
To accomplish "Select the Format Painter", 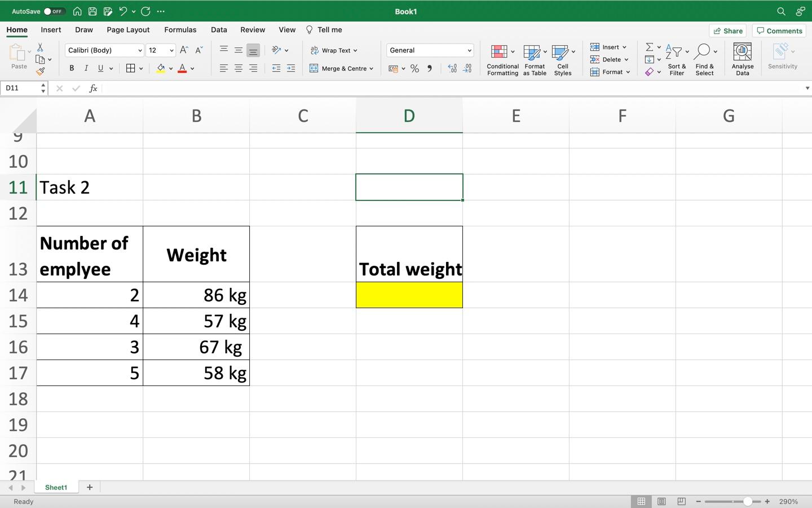I will click(x=40, y=71).
